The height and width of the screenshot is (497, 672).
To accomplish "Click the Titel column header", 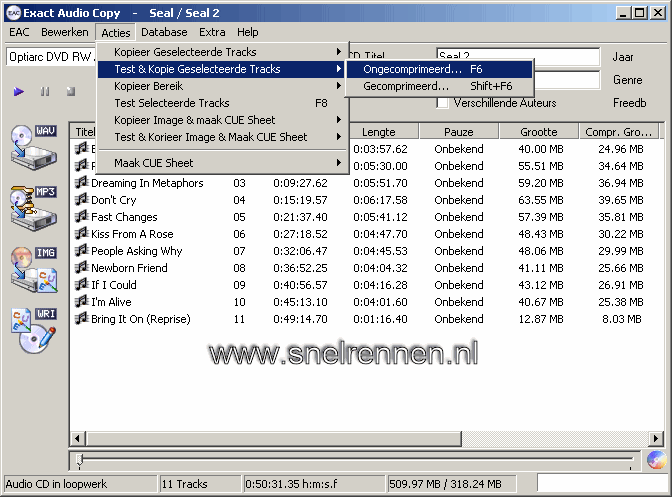I will click(x=84, y=132).
